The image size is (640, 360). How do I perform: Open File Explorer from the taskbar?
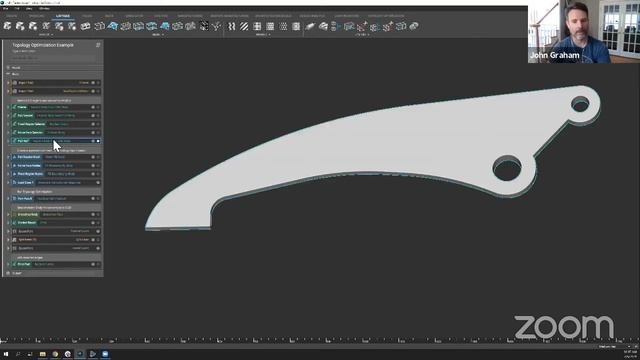(x=42, y=354)
